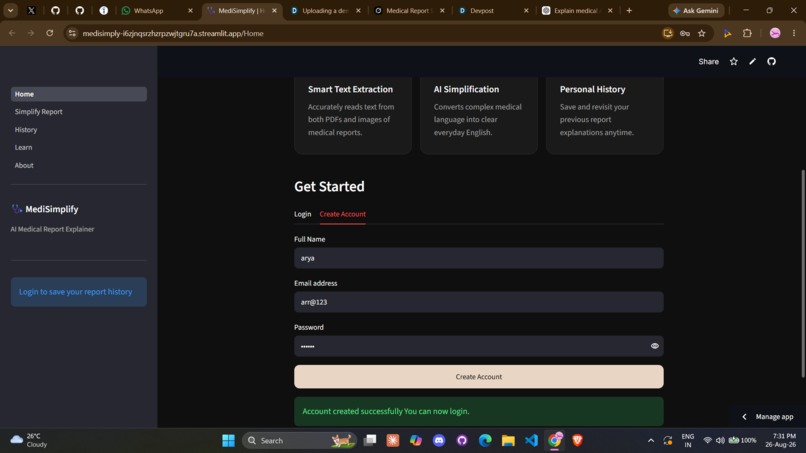Click the Smart Text Extraction card heading
Screen dimensions: 806x453
click(350, 89)
